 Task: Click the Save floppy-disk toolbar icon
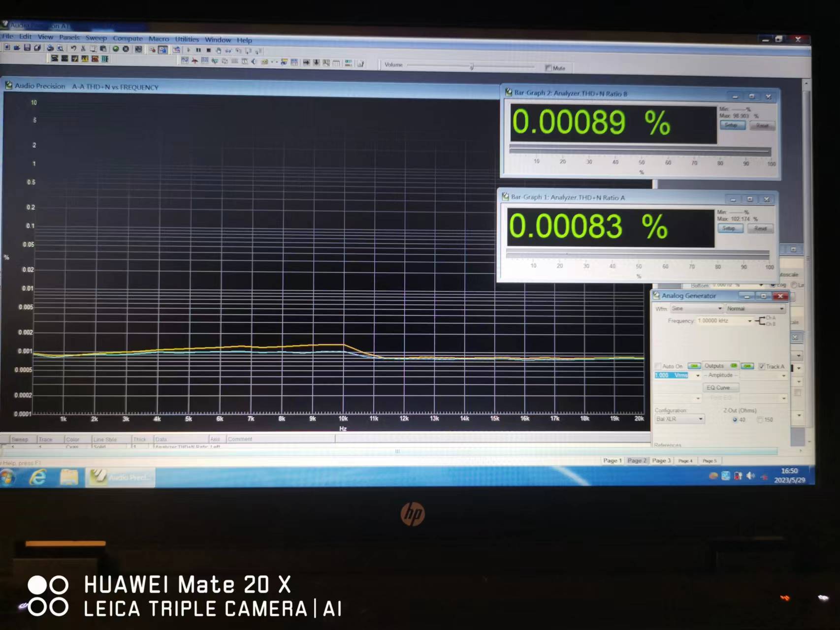(27, 47)
